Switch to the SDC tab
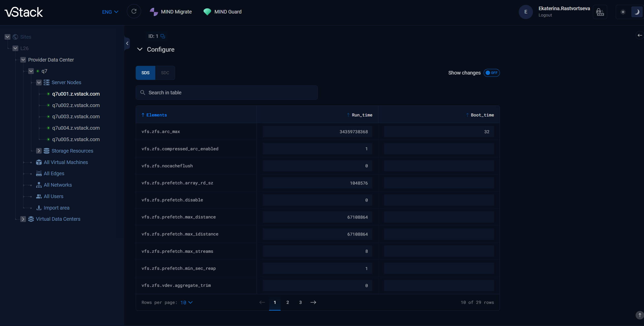The image size is (644, 326). (x=165, y=73)
